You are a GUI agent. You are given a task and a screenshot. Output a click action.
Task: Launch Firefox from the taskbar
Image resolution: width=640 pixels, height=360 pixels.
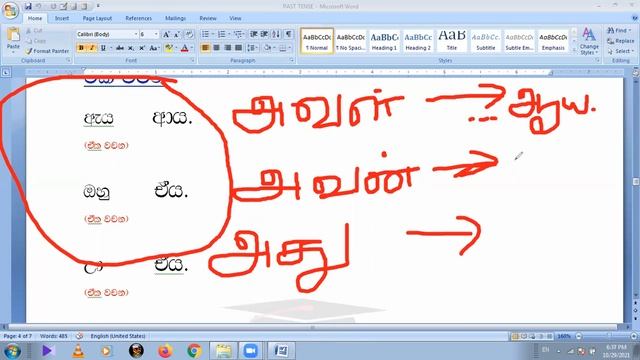[x=165, y=351]
